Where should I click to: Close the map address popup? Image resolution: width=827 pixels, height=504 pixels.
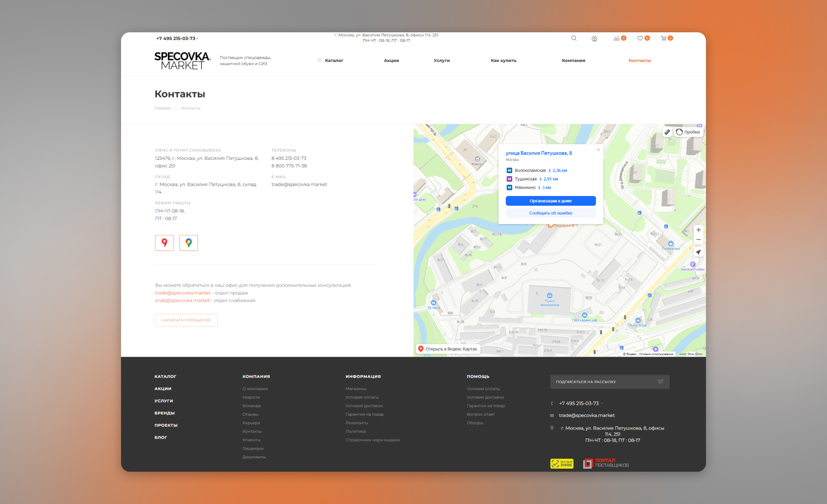(x=598, y=150)
